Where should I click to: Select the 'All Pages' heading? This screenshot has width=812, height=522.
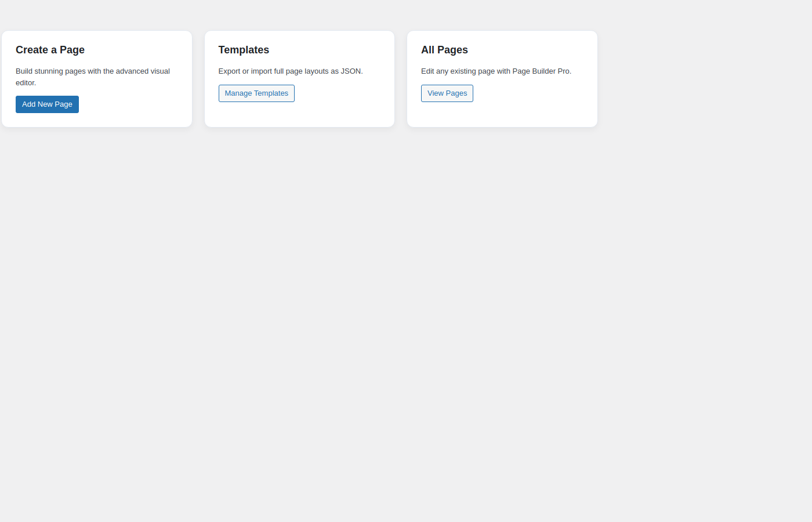coord(444,50)
